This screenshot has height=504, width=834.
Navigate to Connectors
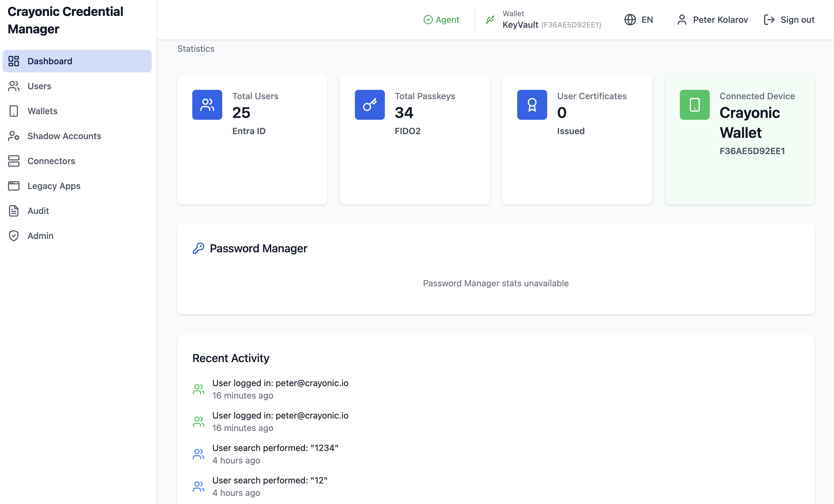pyautogui.click(x=51, y=161)
